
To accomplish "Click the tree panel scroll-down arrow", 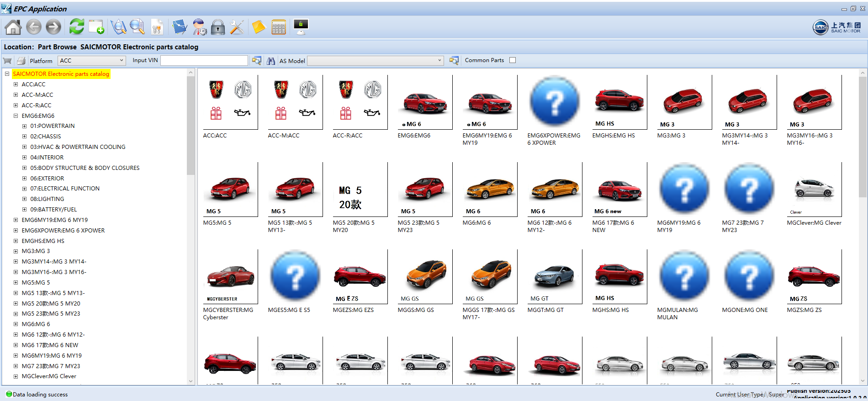I will pyautogui.click(x=191, y=381).
